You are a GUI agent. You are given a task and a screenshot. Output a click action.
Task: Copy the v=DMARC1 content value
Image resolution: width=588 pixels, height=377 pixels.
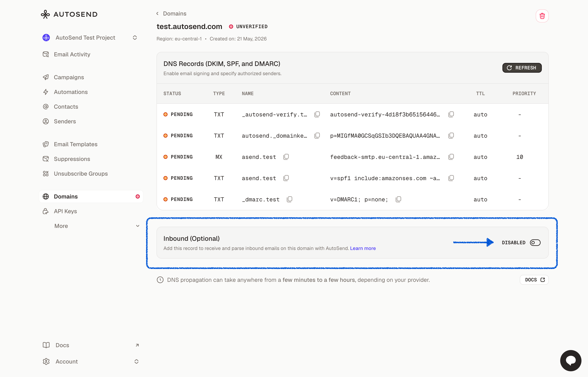pos(398,199)
